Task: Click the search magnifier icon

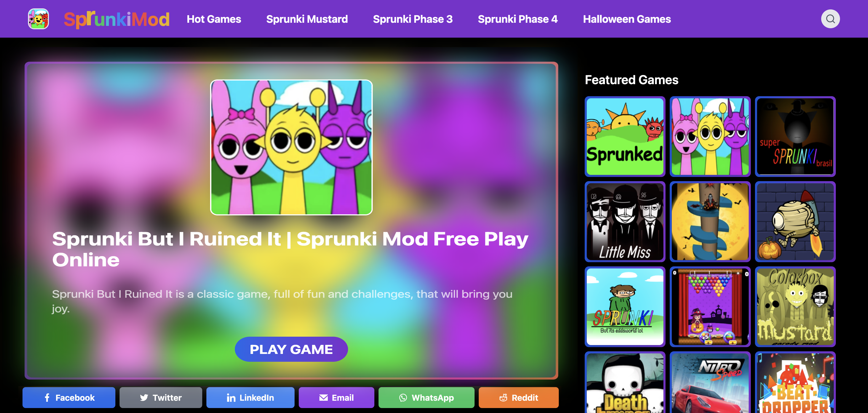Action: [x=830, y=19]
